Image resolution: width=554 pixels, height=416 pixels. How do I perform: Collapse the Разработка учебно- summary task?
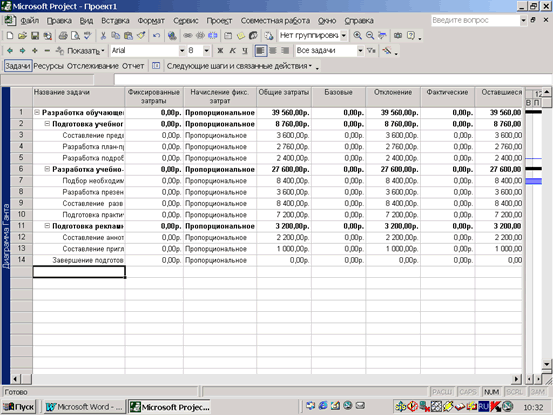point(47,169)
